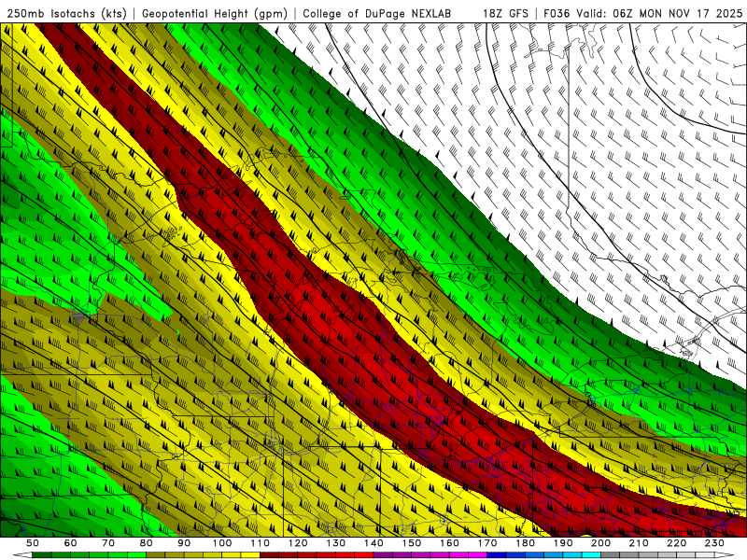Click the '250mb Isotachs (kts)' title text
747x560 pixels.
pos(66,13)
